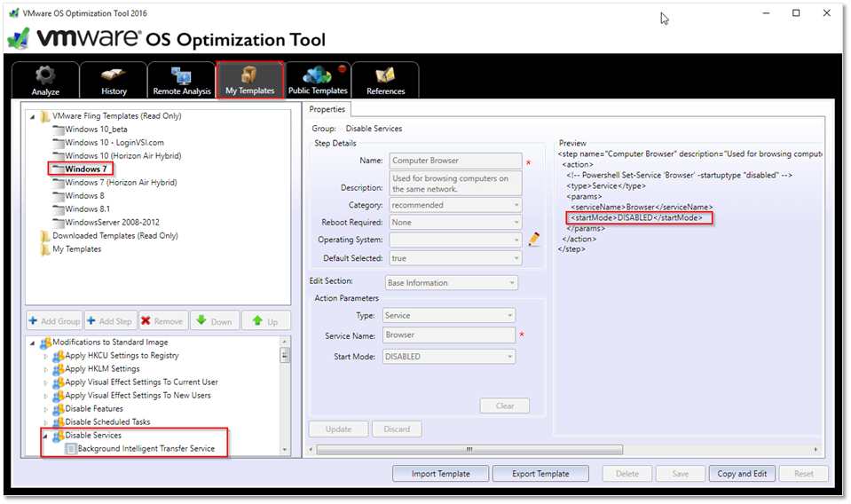This screenshot has height=504, width=851.
Task: Open the References tab
Action: [x=385, y=80]
